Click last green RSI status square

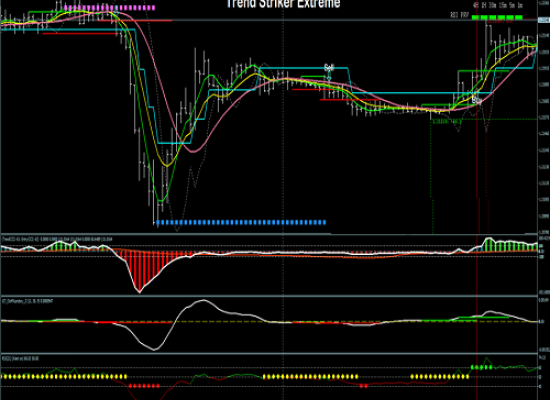pos(519,17)
